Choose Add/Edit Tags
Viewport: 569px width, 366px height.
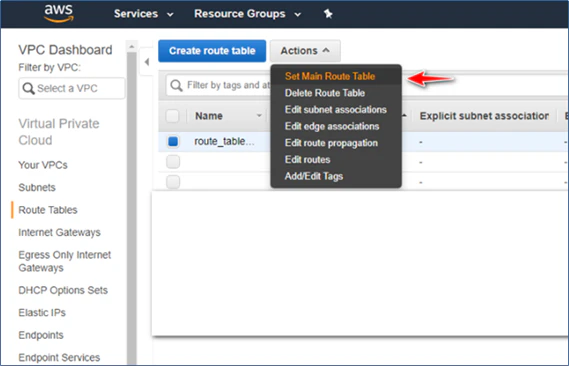pos(314,176)
